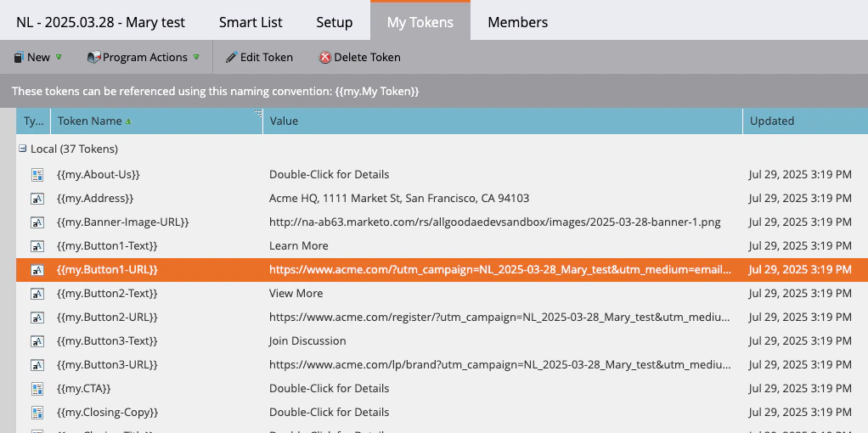This screenshot has width=868, height=433.
Task: Click Double-Click for Details in Closing-Copy row
Action: (329, 413)
